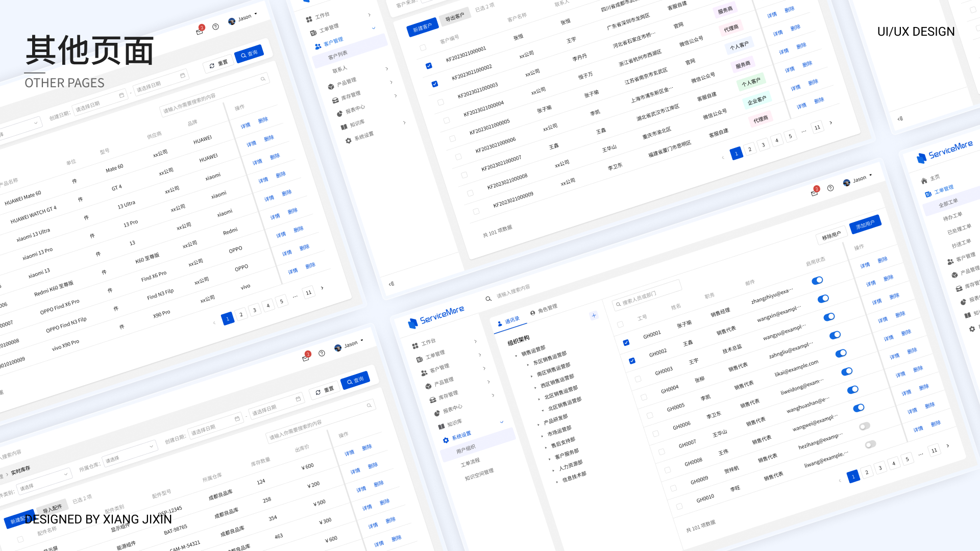Click the 移除用户 button

pyautogui.click(x=831, y=236)
